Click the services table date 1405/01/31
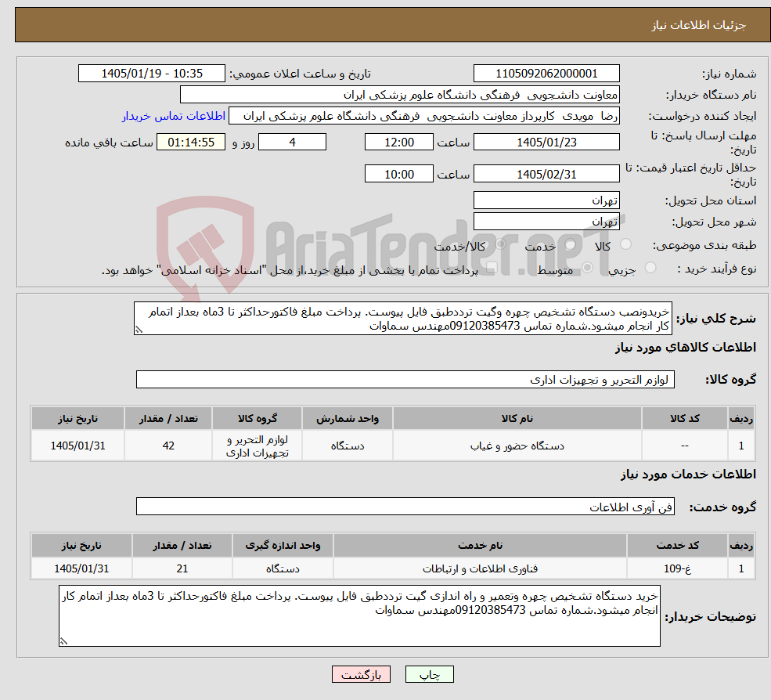 coord(81,568)
